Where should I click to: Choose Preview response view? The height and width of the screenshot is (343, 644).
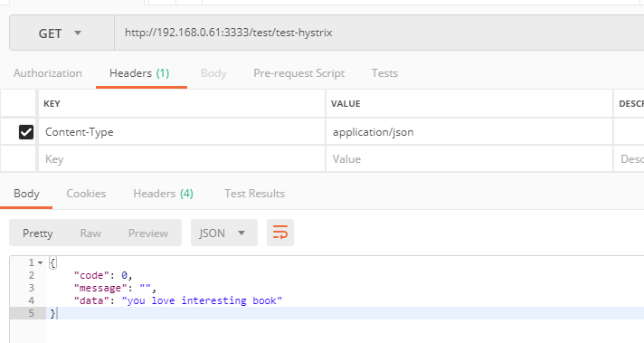[x=148, y=233]
